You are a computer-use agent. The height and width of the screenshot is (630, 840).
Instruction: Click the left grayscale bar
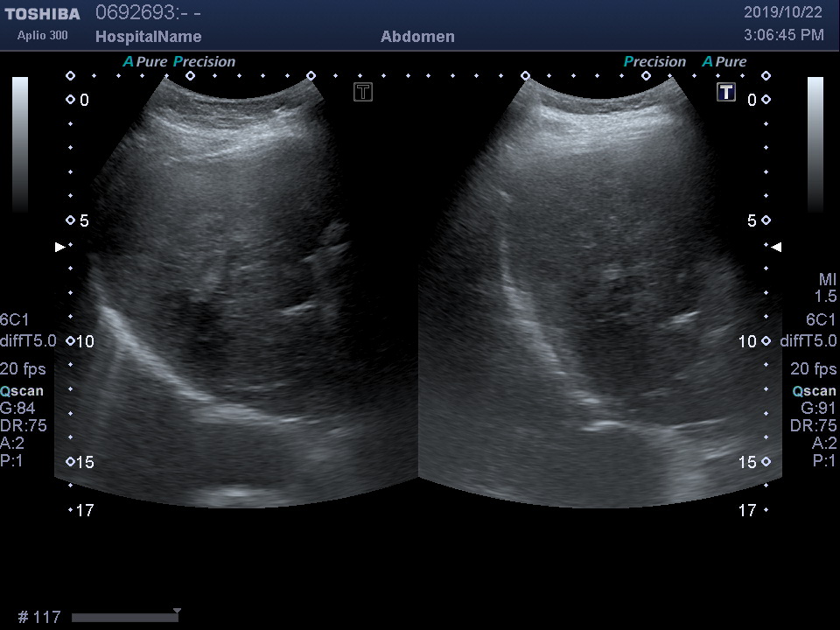click(x=20, y=144)
